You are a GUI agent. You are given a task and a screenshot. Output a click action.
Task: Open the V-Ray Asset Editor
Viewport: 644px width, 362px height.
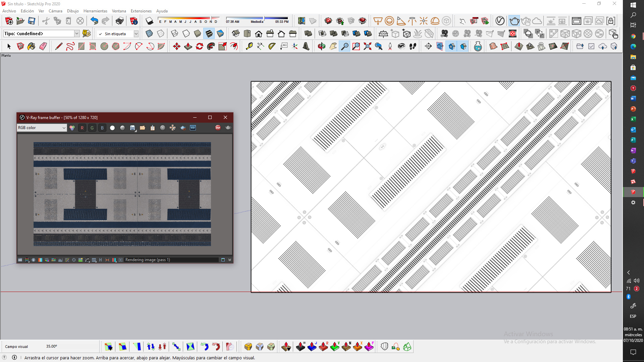pyautogui.click(x=500, y=21)
